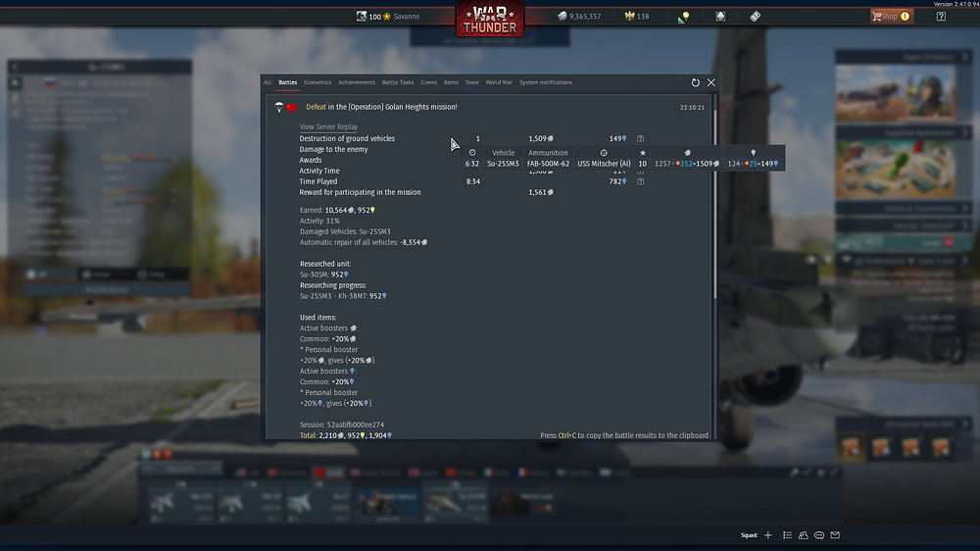Open the Economics tab
Viewport: 980px width, 551px height.
[318, 82]
